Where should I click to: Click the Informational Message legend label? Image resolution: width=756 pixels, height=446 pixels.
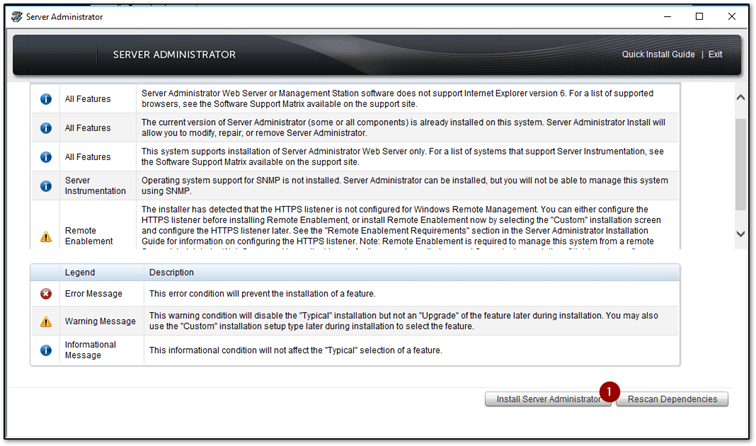click(x=91, y=350)
